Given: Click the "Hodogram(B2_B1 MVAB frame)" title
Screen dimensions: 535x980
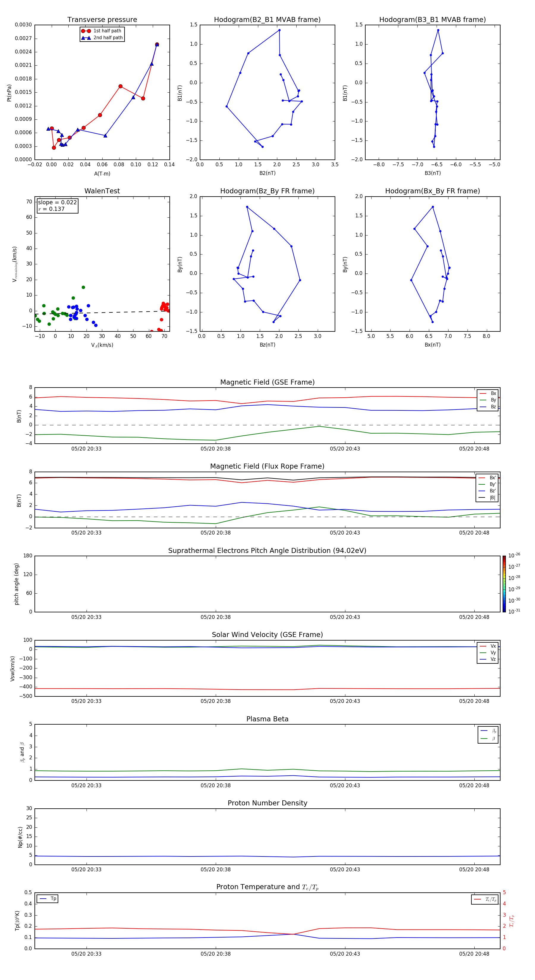Looking at the screenshot, I should (267, 20).
